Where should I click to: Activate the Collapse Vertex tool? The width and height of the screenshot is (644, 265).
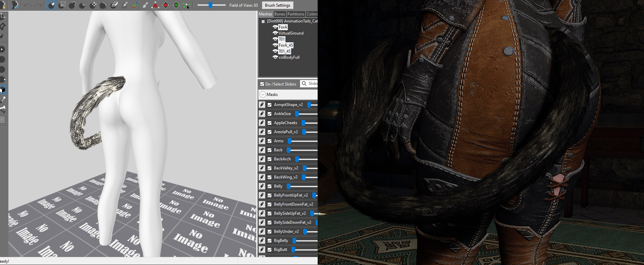pos(155,5)
